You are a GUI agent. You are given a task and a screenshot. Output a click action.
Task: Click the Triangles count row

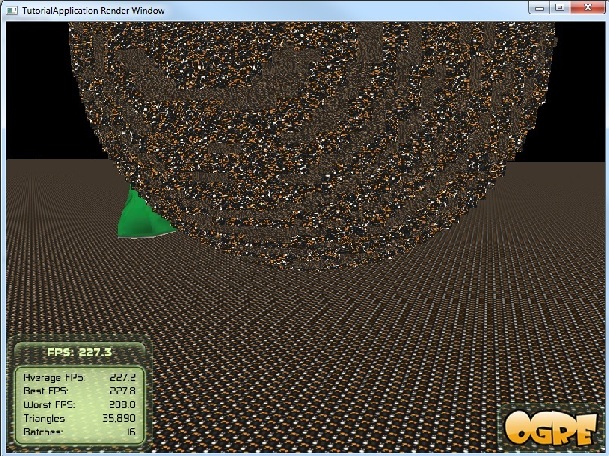80,419
